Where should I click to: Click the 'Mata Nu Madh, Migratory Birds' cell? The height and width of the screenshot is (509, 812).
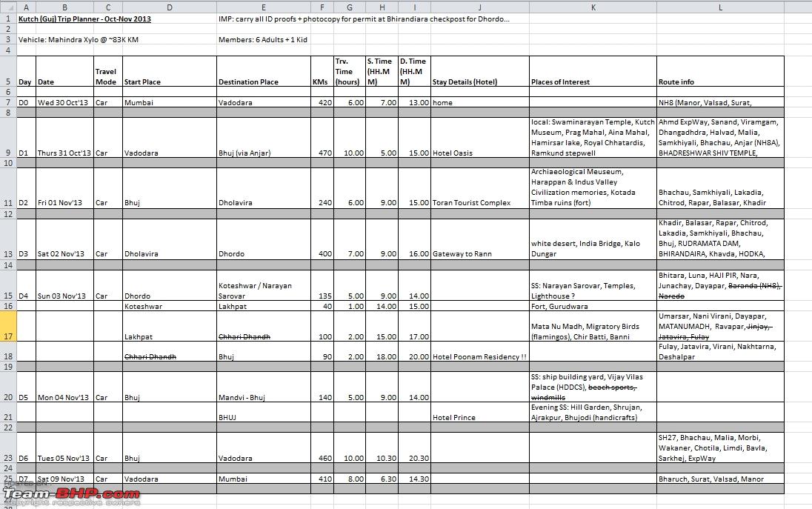point(593,326)
